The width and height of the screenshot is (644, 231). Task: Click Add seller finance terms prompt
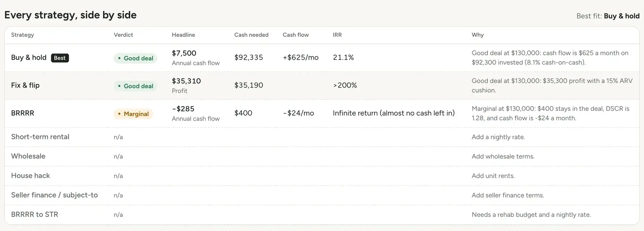click(508, 195)
